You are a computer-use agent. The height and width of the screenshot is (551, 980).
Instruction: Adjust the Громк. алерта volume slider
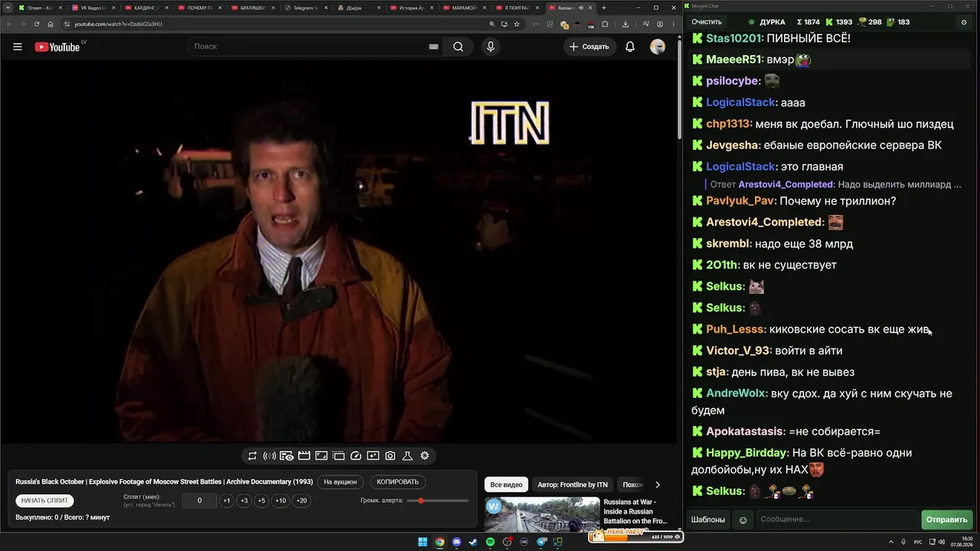tap(438, 500)
